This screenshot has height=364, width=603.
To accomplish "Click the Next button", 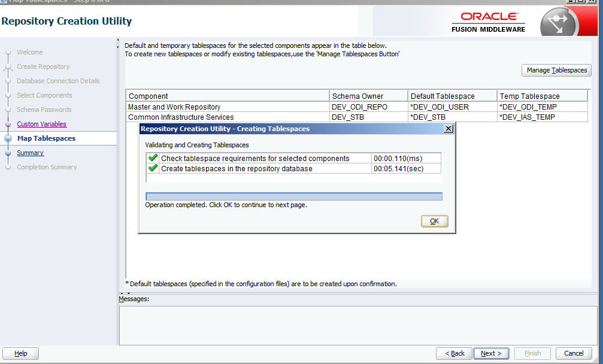I will (491, 353).
